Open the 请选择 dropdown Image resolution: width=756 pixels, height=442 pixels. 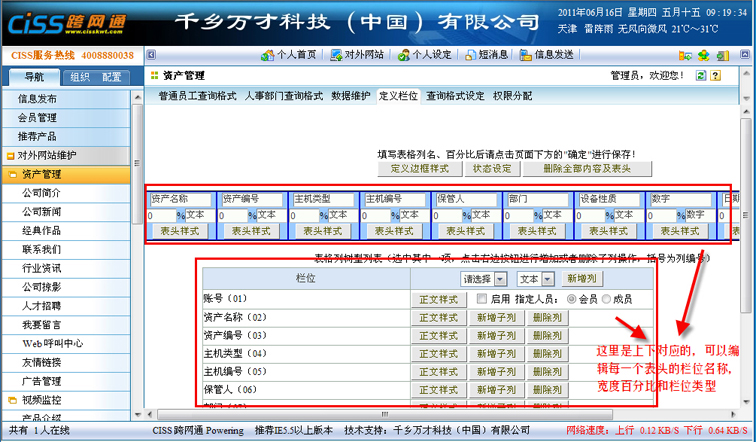tap(484, 278)
